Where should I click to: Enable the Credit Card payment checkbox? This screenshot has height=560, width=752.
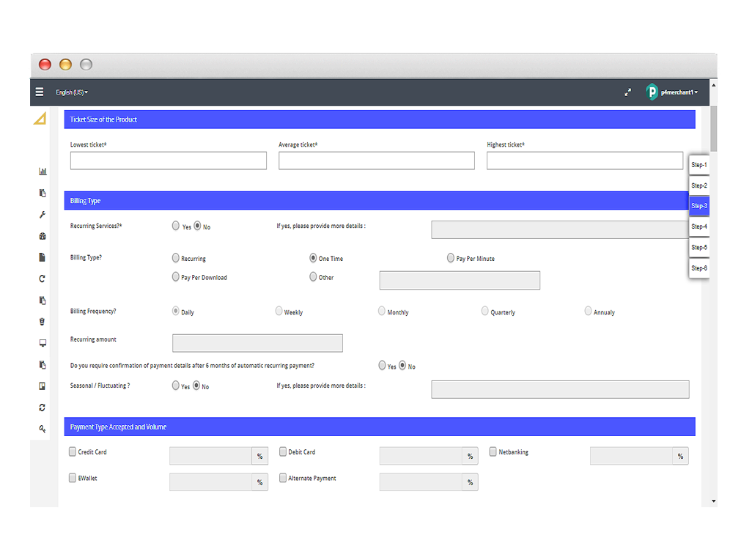tap(72, 452)
